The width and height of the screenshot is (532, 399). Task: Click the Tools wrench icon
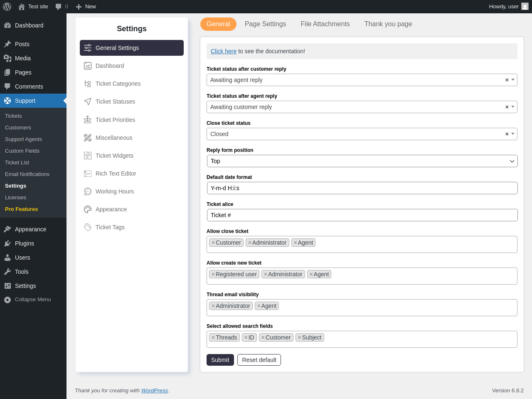click(7, 272)
